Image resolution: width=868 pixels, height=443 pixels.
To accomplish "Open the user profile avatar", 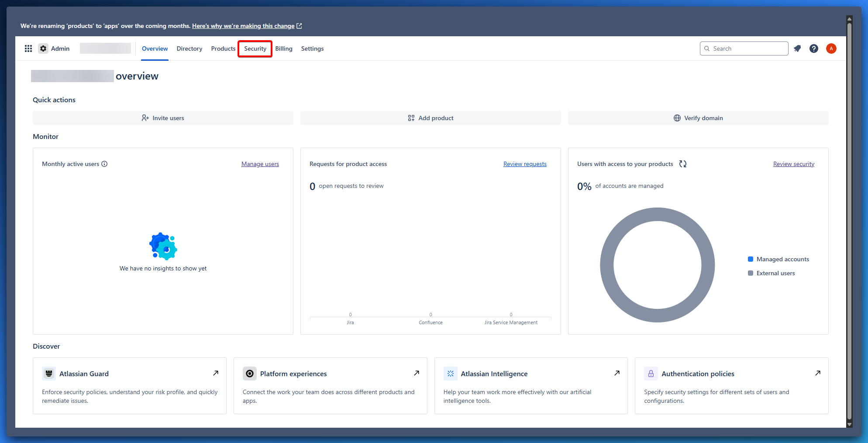I will pyautogui.click(x=831, y=48).
